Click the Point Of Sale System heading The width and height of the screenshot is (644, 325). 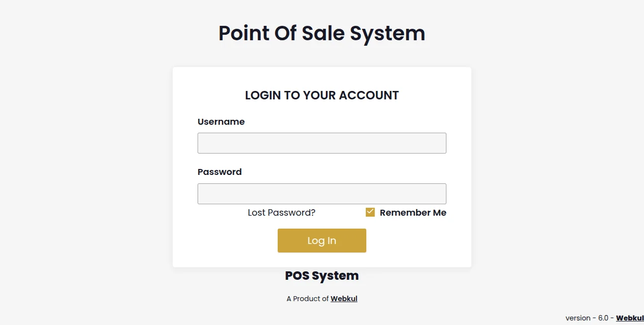coord(322,33)
